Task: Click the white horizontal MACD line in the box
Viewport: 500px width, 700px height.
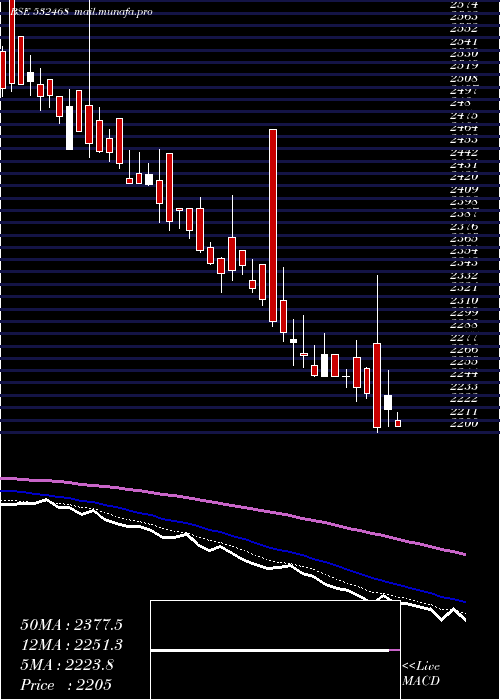Action: tap(270, 650)
